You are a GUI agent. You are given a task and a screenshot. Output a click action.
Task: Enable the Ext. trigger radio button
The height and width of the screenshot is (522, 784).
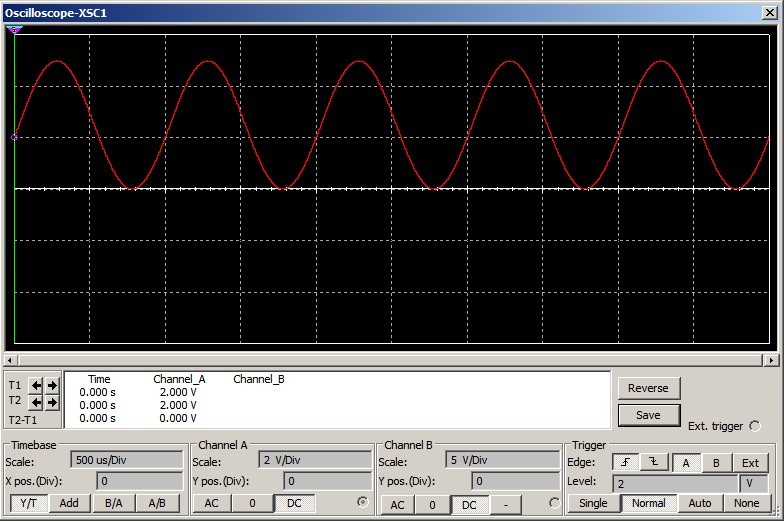tap(754, 426)
